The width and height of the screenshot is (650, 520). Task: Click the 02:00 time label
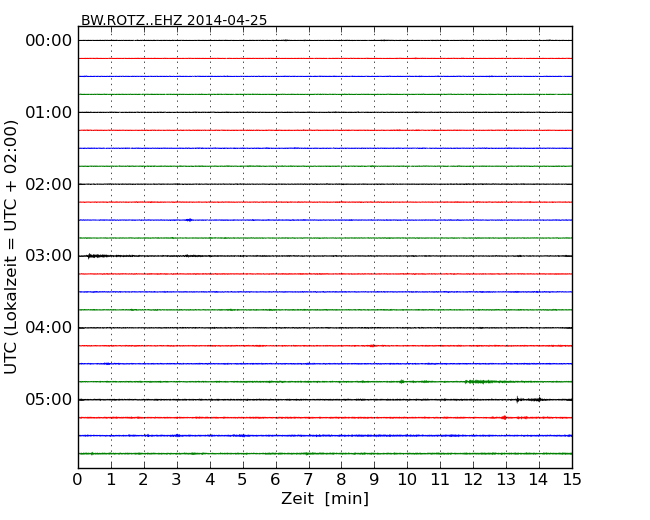[49, 184]
